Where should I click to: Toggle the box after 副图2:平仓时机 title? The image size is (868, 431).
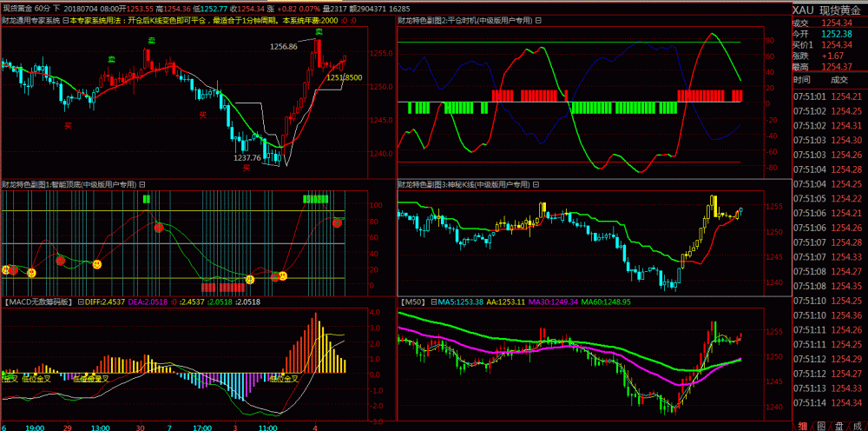click(x=539, y=20)
